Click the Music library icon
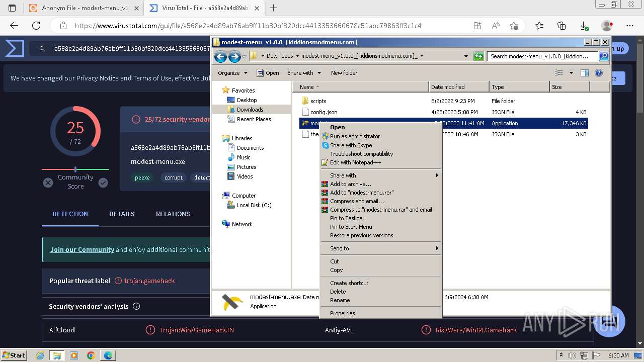Screen dimensions: 644x362 point(231,157)
